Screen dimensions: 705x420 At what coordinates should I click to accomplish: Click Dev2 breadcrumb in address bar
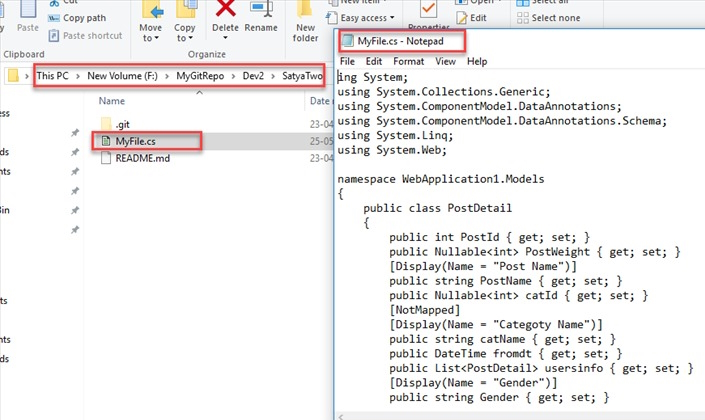click(x=253, y=76)
